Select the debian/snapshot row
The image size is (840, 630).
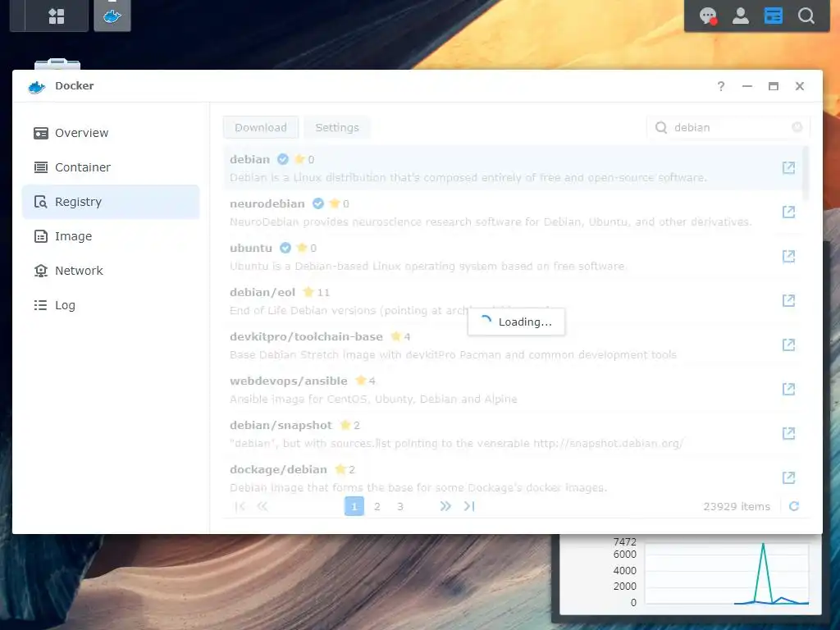[x=513, y=434]
